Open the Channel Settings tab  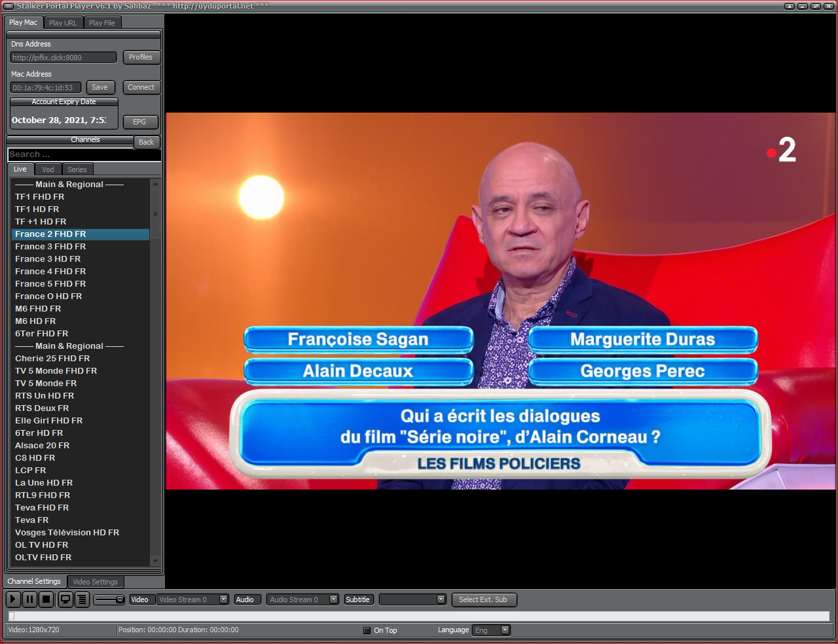(34, 581)
